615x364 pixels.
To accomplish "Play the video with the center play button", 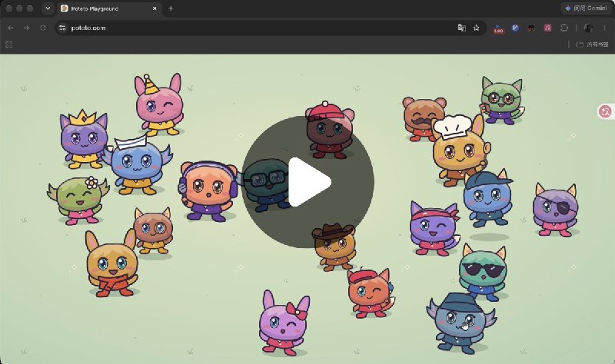I will [x=308, y=182].
